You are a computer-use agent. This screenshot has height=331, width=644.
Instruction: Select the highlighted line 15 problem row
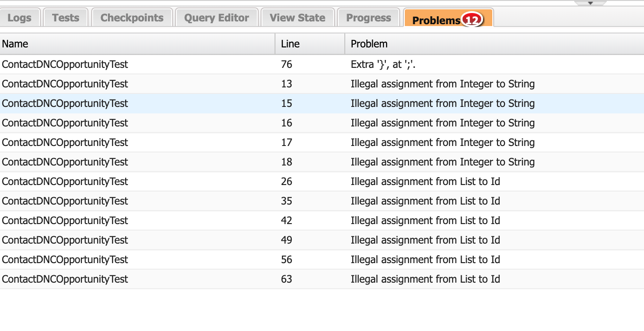tap(442, 104)
